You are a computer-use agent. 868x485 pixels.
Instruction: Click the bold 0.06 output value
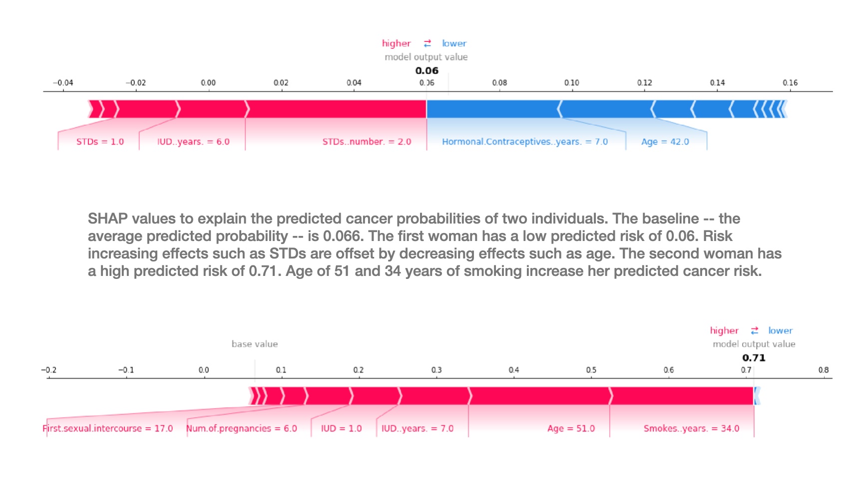click(x=427, y=71)
